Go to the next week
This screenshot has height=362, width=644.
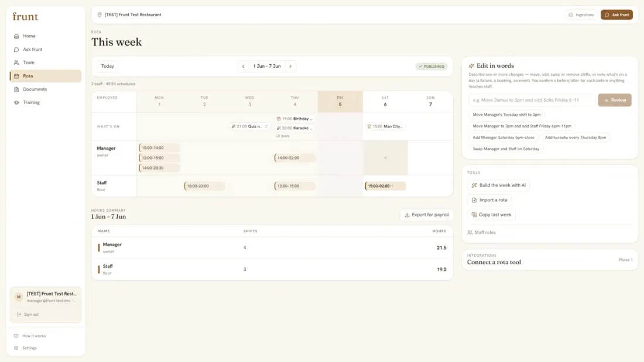tap(290, 66)
